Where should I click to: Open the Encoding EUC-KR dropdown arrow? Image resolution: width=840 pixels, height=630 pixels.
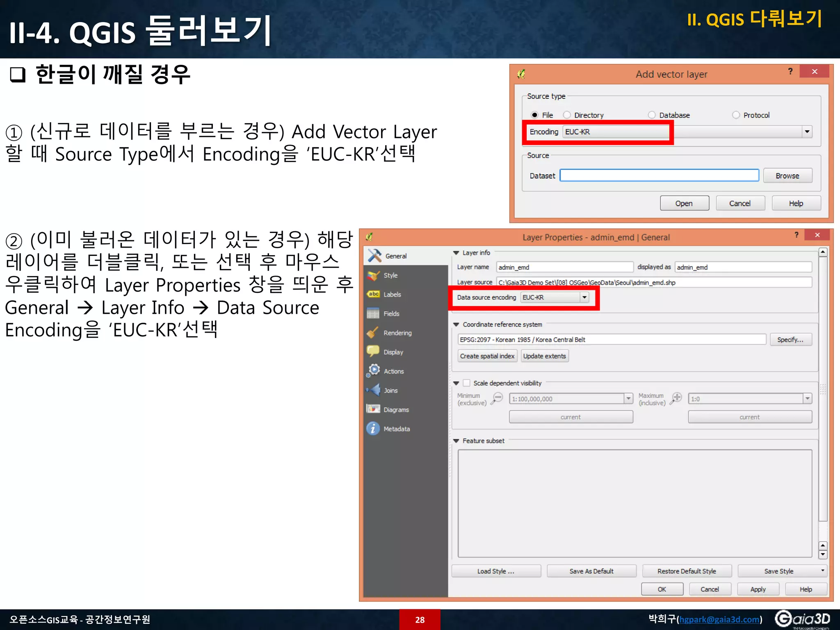pos(807,132)
